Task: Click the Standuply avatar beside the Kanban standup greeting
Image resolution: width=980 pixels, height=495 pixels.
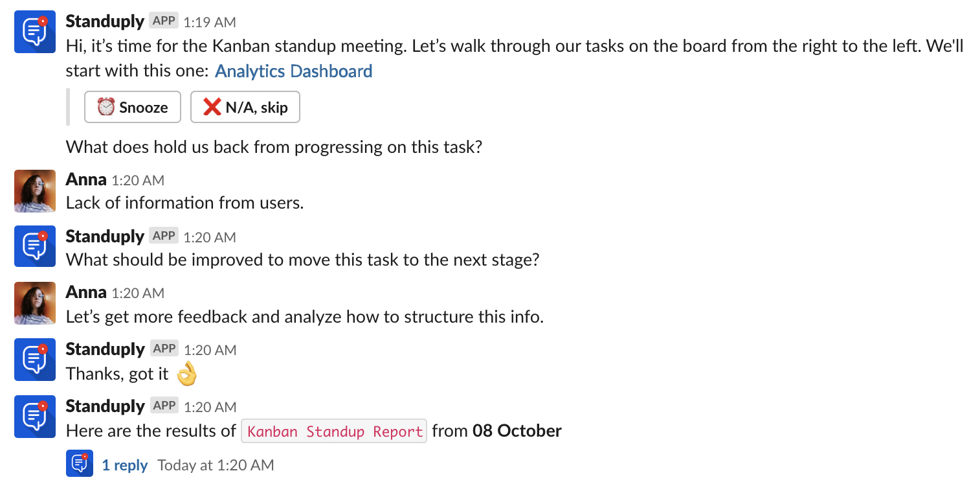Action: (x=35, y=31)
